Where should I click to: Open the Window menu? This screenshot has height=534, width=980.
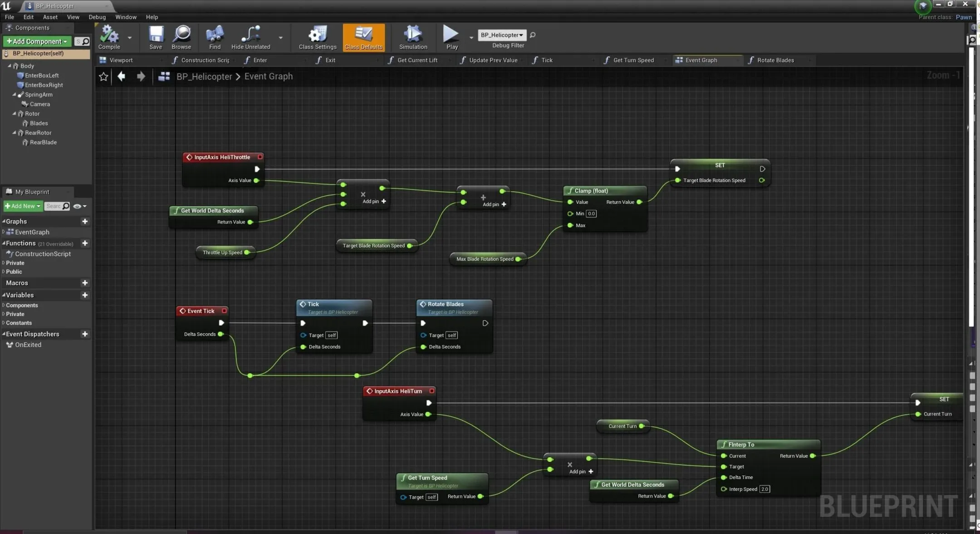point(126,17)
